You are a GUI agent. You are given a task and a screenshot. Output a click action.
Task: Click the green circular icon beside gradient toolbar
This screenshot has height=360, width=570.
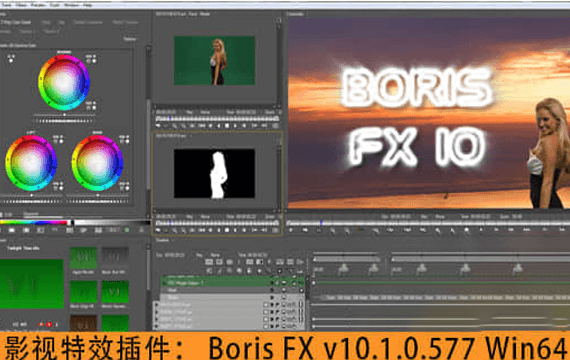[127, 230]
